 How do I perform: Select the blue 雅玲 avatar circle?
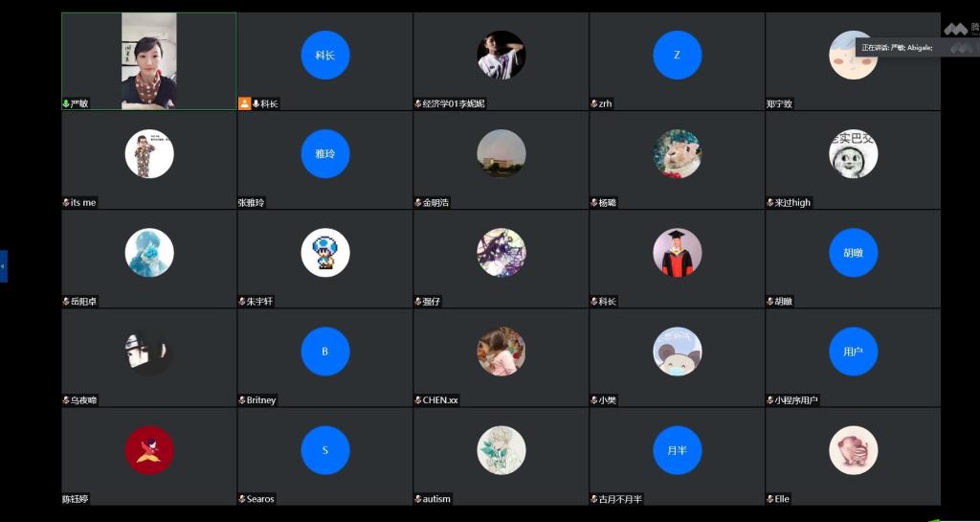tap(325, 153)
